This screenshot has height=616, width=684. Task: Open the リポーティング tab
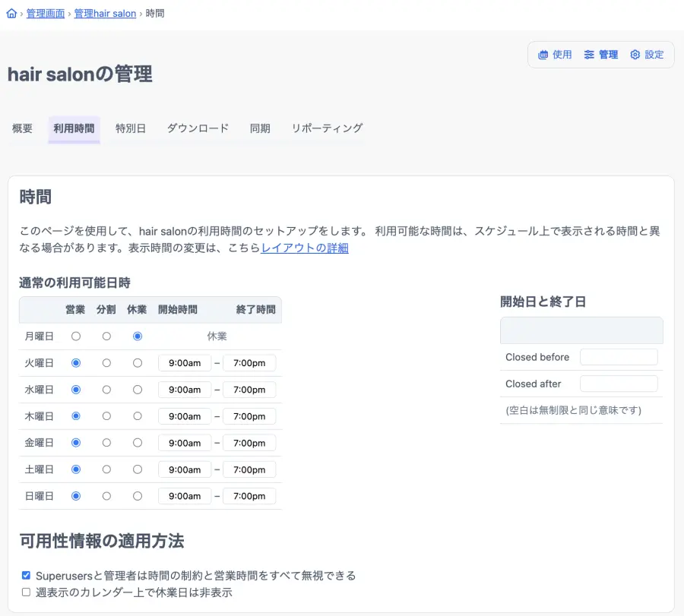pyautogui.click(x=327, y=128)
